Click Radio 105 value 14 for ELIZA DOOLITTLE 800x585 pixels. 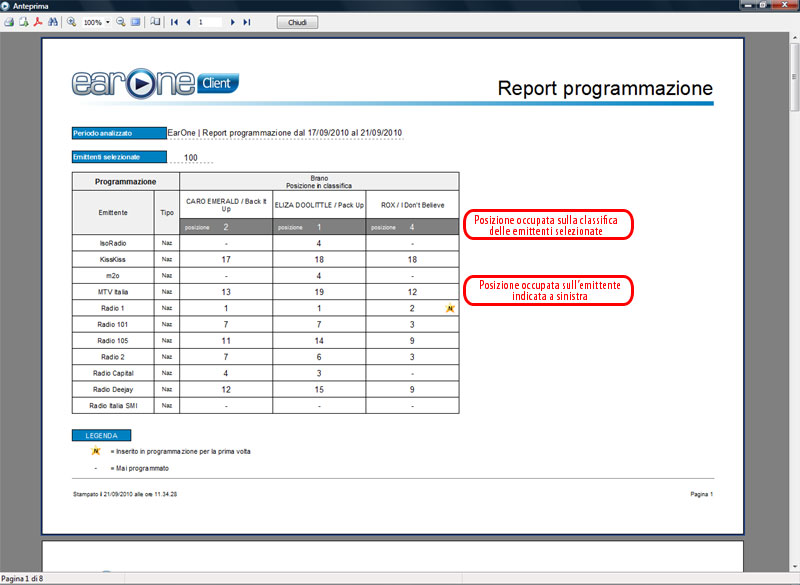coord(319,341)
